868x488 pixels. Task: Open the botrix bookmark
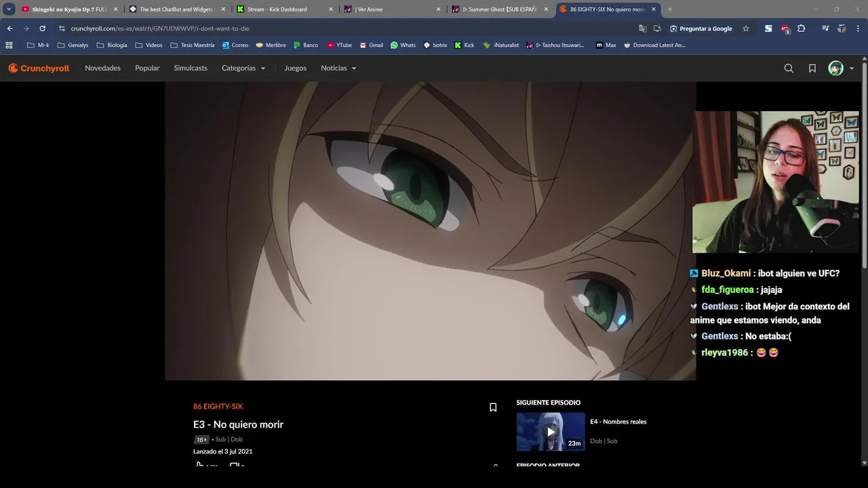tap(435, 45)
